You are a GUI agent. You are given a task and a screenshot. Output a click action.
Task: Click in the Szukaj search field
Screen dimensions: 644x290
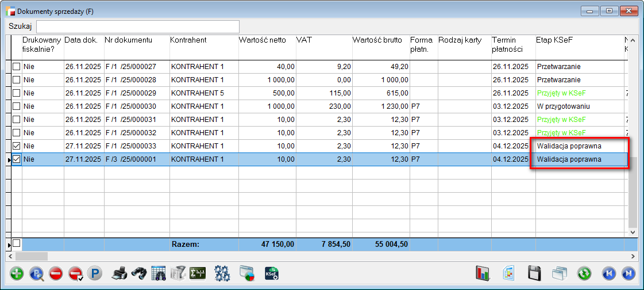[138, 26]
